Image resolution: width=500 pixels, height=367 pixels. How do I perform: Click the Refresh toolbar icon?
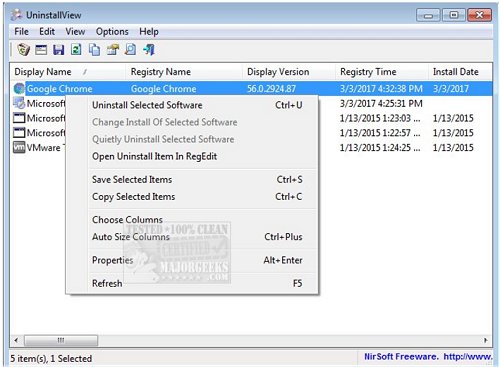[76, 50]
